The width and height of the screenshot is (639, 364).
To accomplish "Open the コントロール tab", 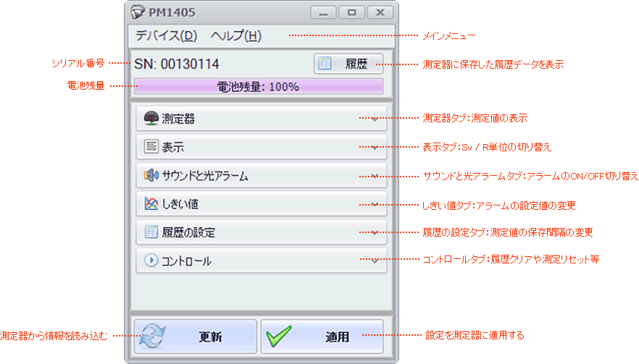I will tap(262, 261).
